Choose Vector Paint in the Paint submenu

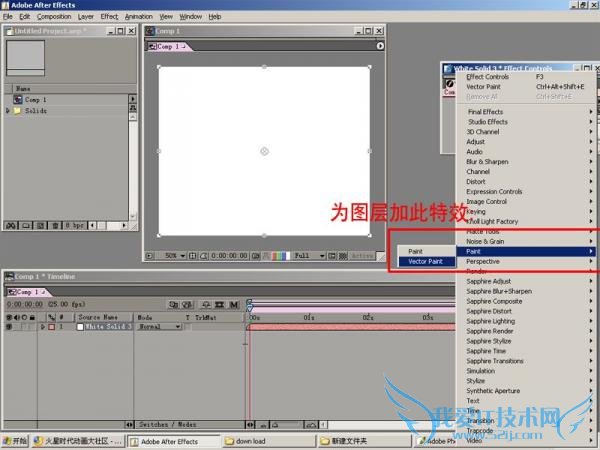426,261
